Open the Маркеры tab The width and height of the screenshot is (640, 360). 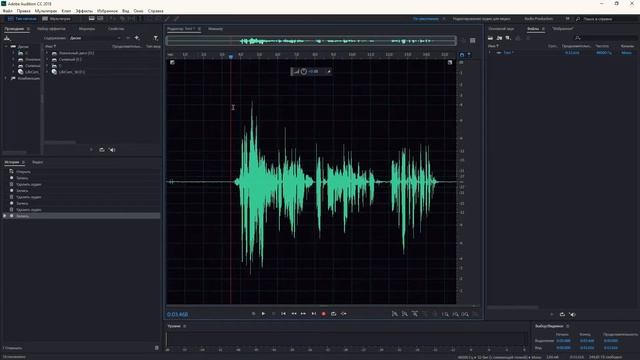click(x=87, y=29)
